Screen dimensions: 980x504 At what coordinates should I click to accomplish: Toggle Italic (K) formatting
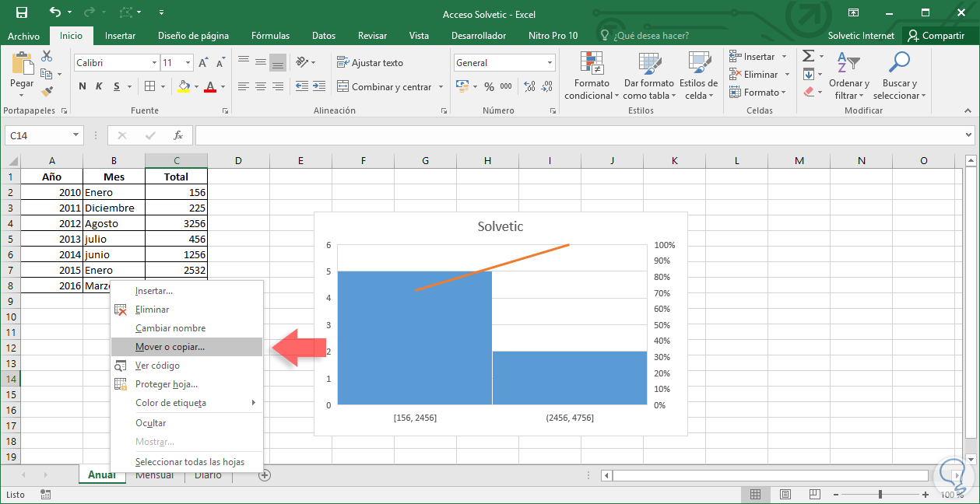100,86
